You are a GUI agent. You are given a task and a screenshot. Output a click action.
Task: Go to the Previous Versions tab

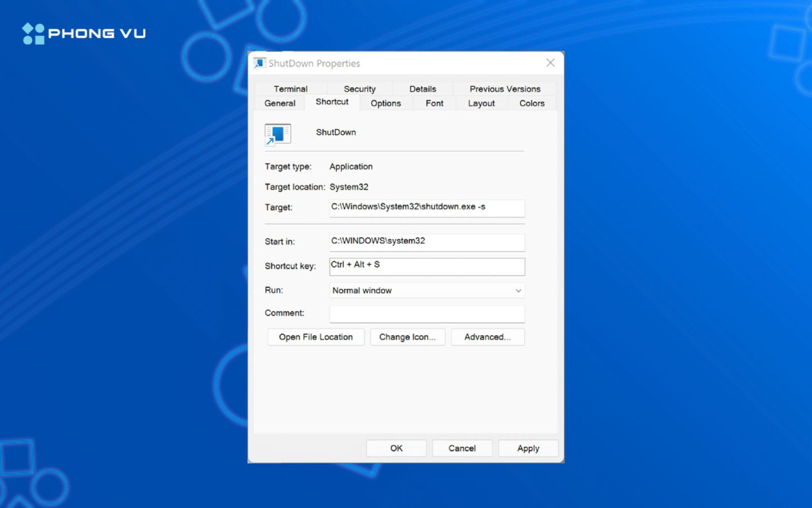[x=504, y=89]
